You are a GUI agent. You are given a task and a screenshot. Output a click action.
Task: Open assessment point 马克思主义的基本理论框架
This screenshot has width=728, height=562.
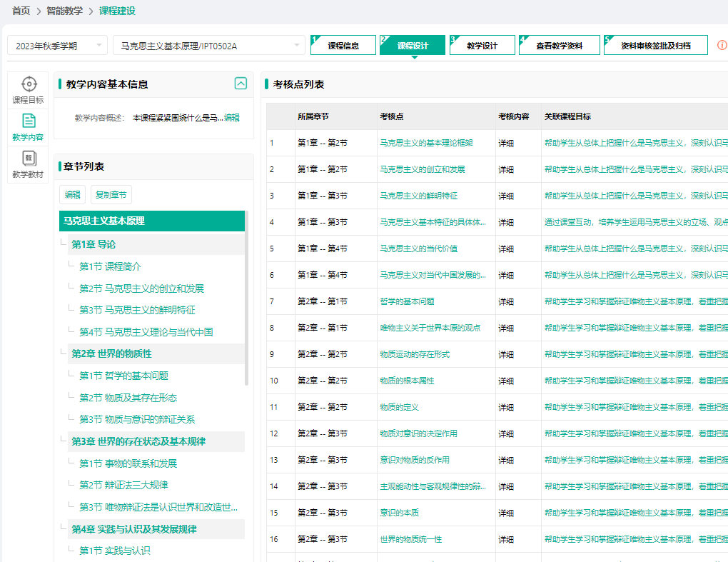426,143
